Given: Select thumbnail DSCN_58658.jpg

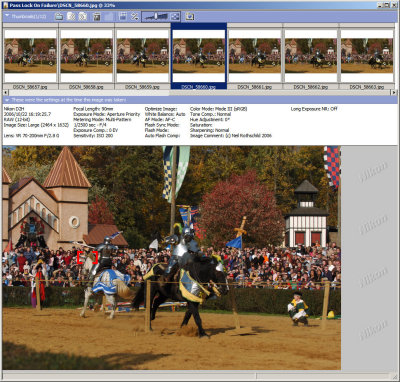Looking at the screenshot, I should (x=86, y=56).
